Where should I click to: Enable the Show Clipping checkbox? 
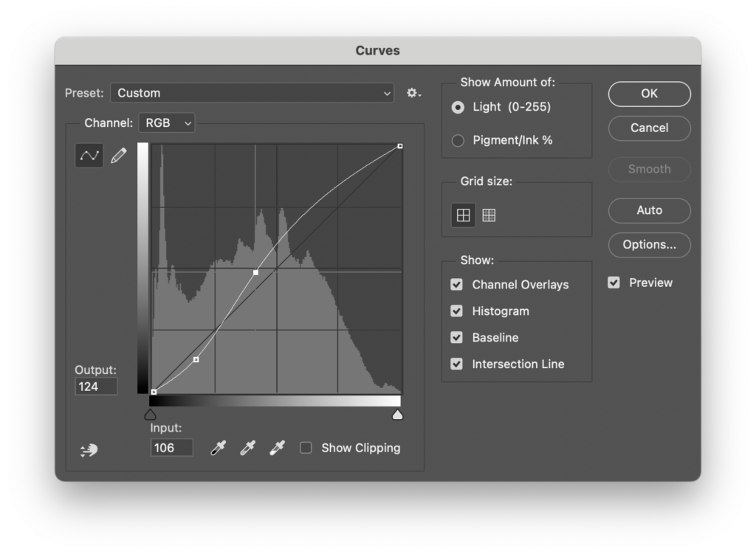tap(306, 448)
